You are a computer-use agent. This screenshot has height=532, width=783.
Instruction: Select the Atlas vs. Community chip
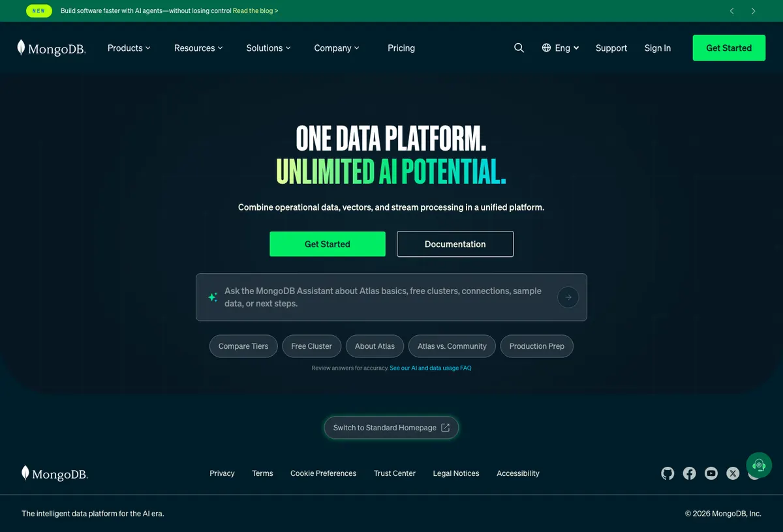452,346
